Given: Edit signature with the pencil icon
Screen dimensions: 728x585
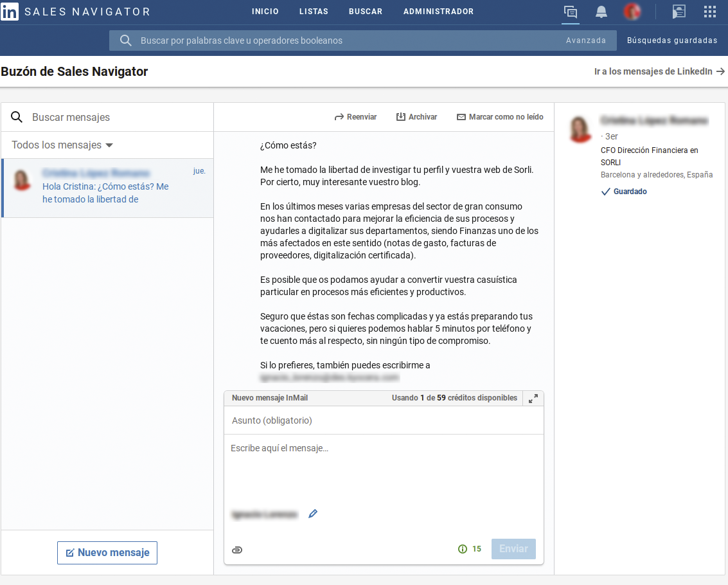Looking at the screenshot, I should [x=313, y=514].
